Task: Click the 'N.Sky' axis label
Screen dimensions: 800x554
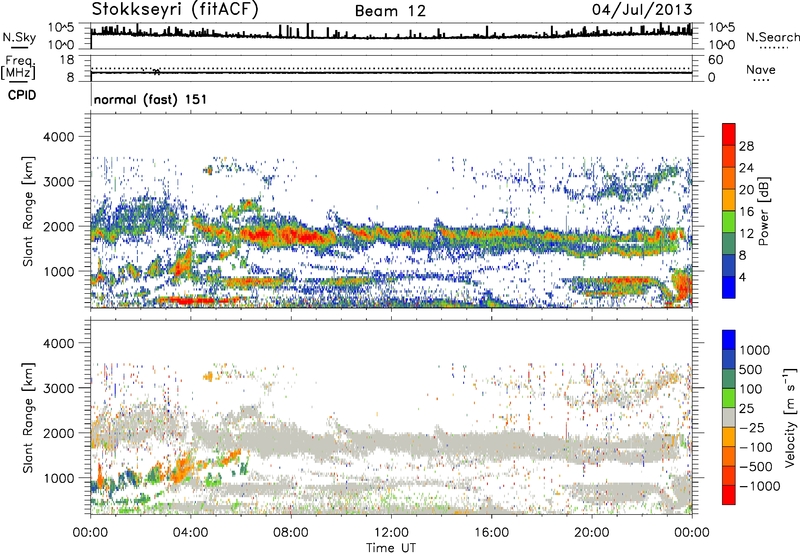Action: click(x=19, y=37)
